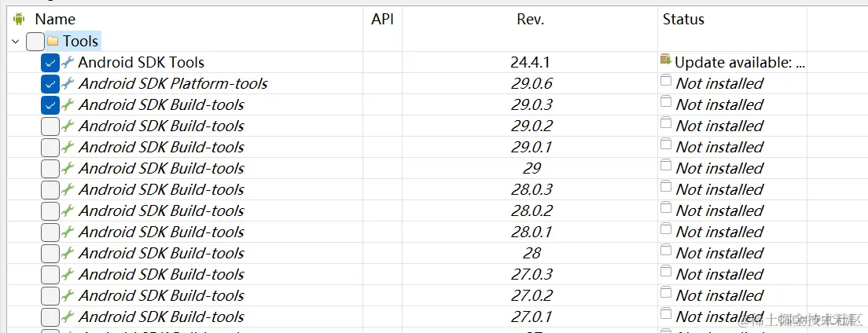
Task: Sort by the Rev. column header
Action: coord(531,20)
